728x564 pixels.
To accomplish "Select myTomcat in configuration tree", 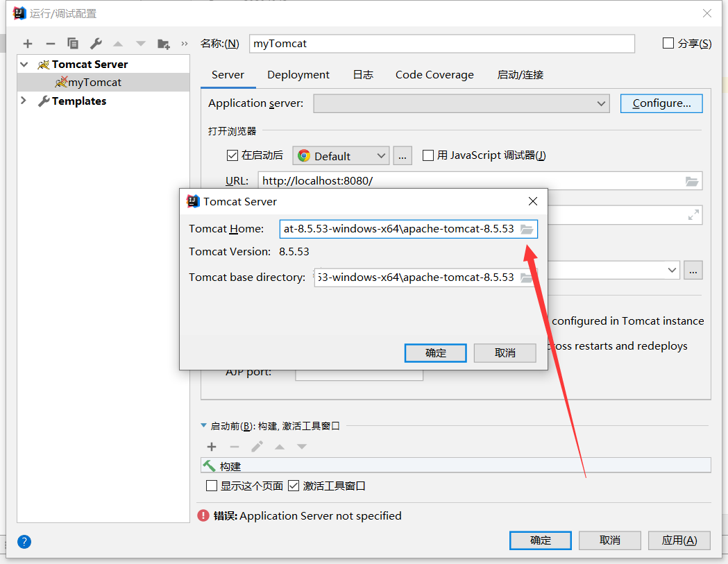I will (x=103, y=82).
